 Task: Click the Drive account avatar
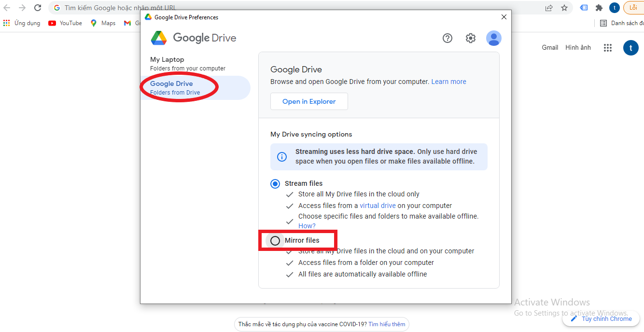494,38
